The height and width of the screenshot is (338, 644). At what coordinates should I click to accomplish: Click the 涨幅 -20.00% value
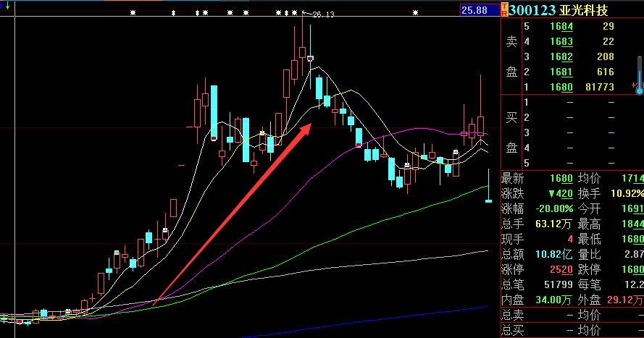click(554, 208)
